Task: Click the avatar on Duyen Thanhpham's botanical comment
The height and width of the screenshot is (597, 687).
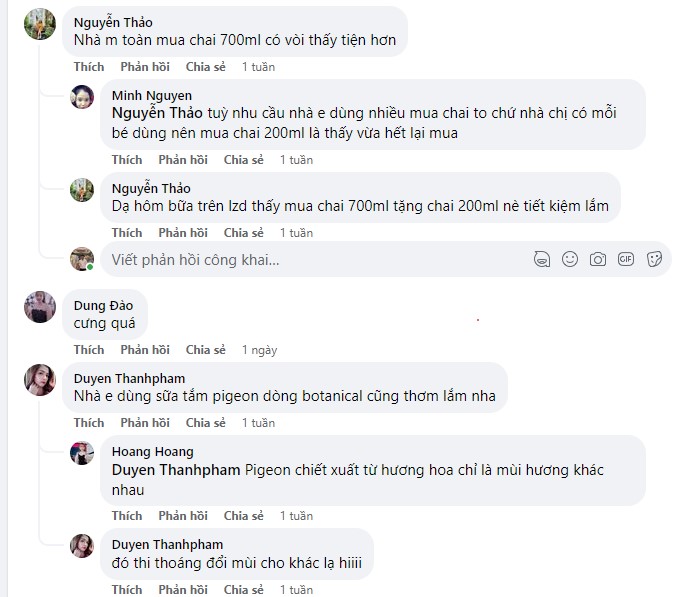Action: pos(40,379)
